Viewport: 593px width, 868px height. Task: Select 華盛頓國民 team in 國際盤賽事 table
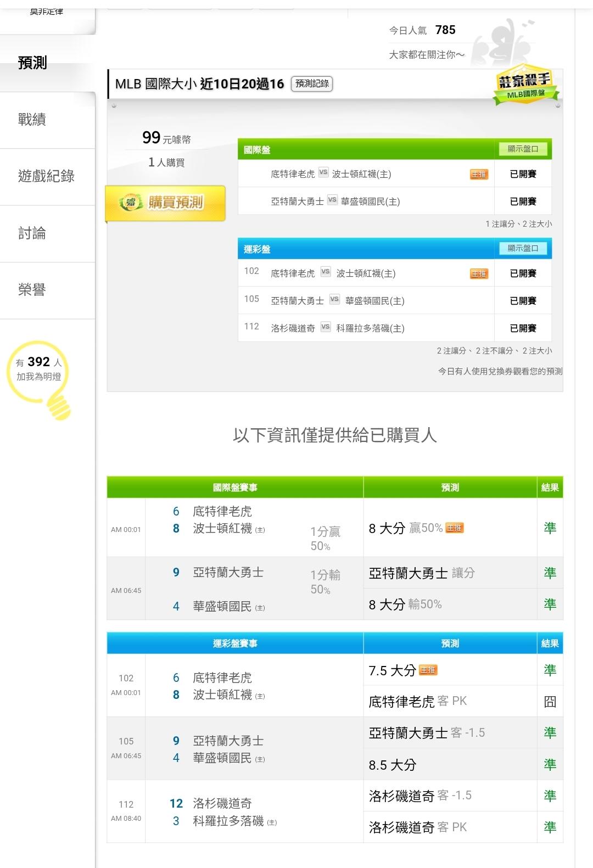click(222, 607)
